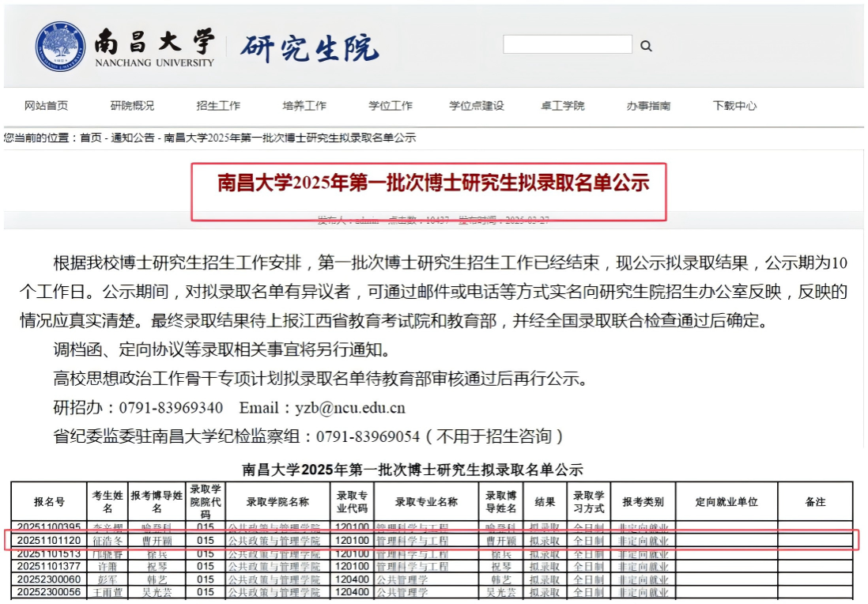Screen dimensions: 868x604
Task: Click the 研究生院 header title graphic
Action: pos(309,48)
